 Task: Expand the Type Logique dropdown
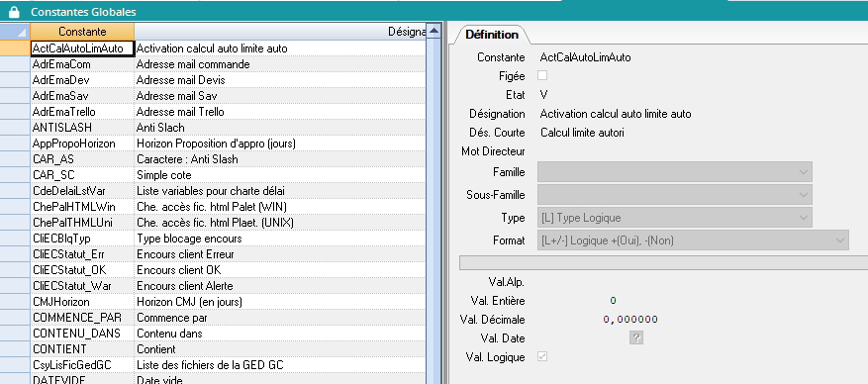[675, 218]
